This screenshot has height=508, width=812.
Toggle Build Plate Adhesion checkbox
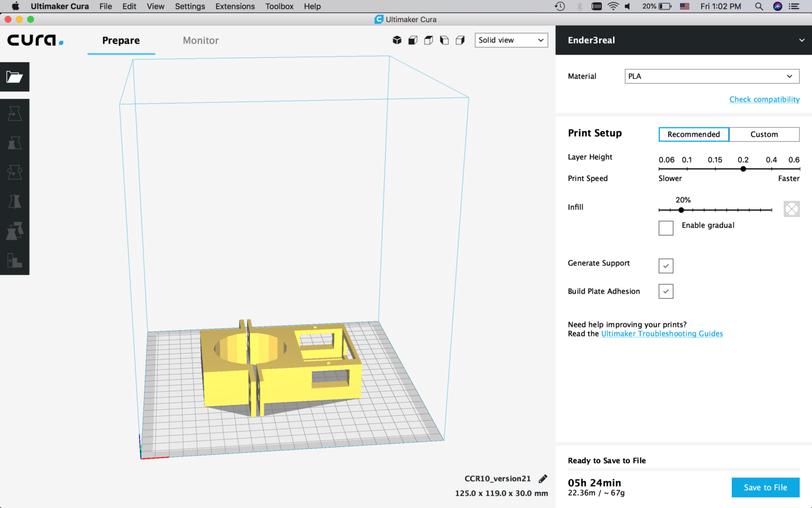(x=666, y=292)
